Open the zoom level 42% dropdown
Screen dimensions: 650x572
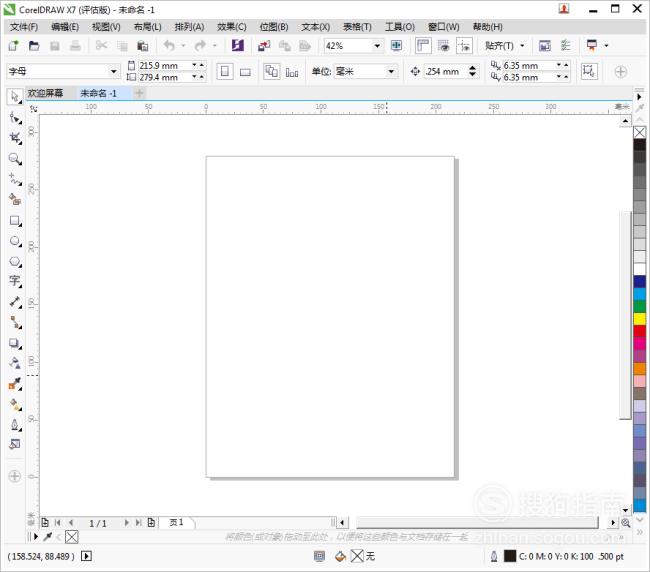click(377, 46)
